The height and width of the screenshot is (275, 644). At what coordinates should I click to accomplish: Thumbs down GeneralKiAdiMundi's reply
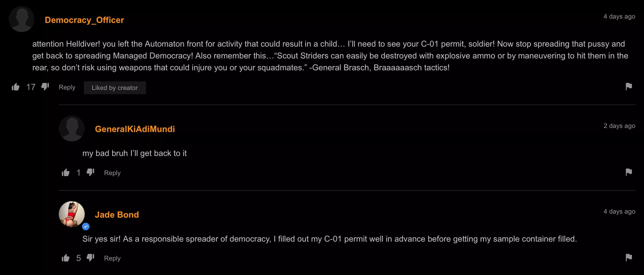point(90,172)
